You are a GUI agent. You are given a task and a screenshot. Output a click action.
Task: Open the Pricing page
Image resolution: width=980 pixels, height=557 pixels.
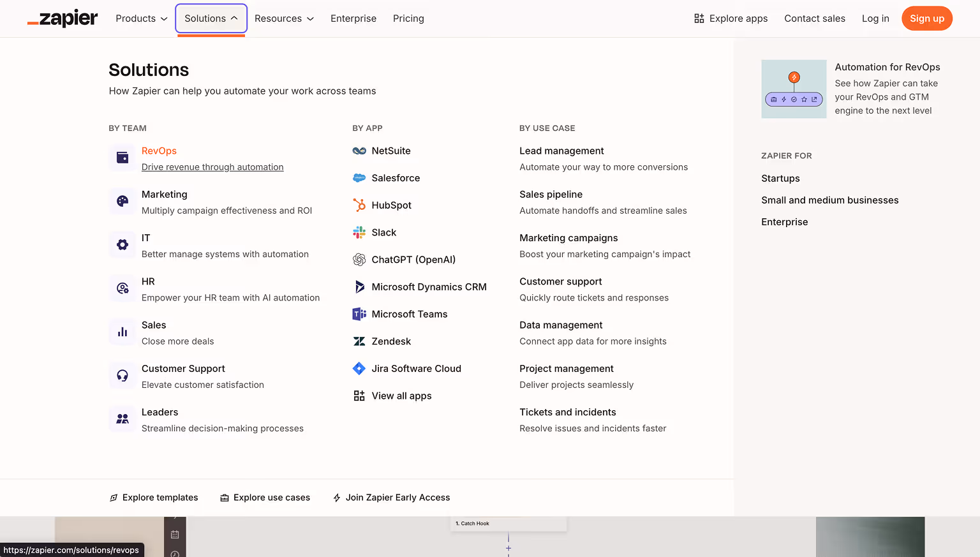408,19
